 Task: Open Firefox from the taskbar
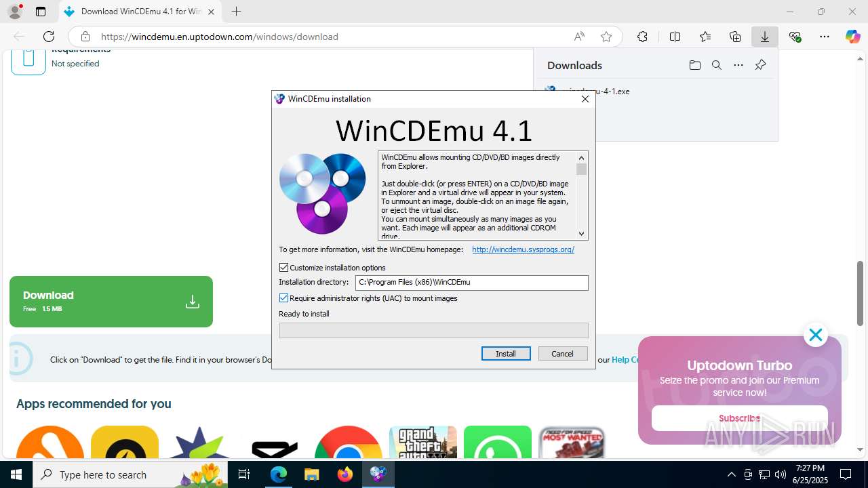(x=345, y=474)
